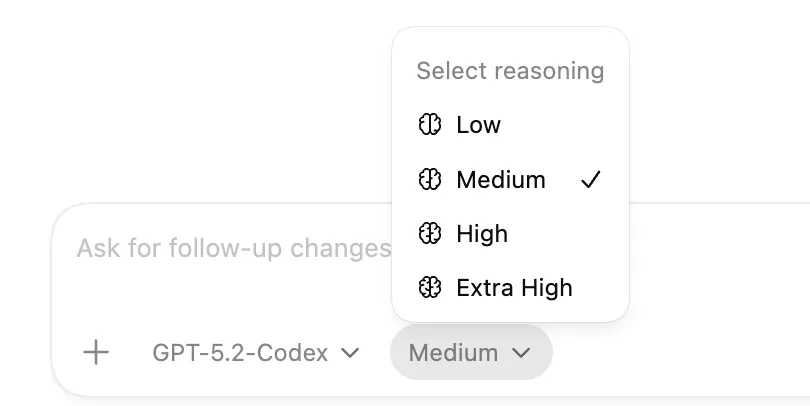Pick the Medium entry in reasoning menu

coord(501,180)
